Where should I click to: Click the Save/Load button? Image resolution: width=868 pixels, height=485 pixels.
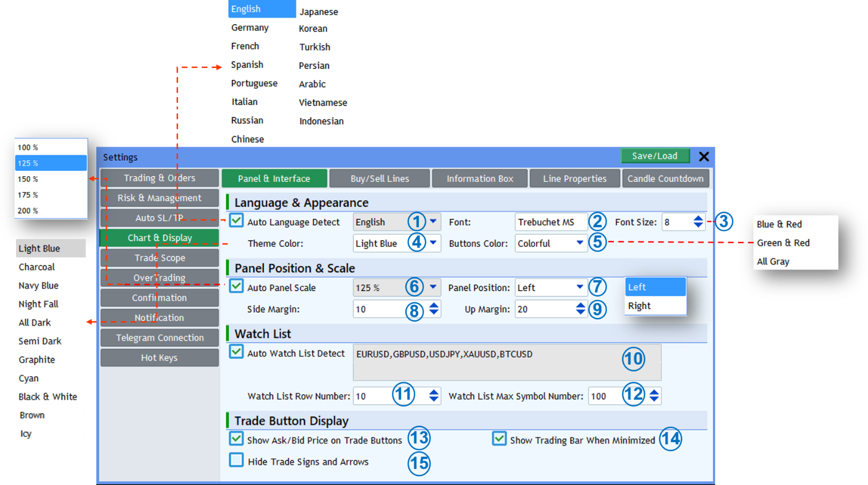coord(654,156)
